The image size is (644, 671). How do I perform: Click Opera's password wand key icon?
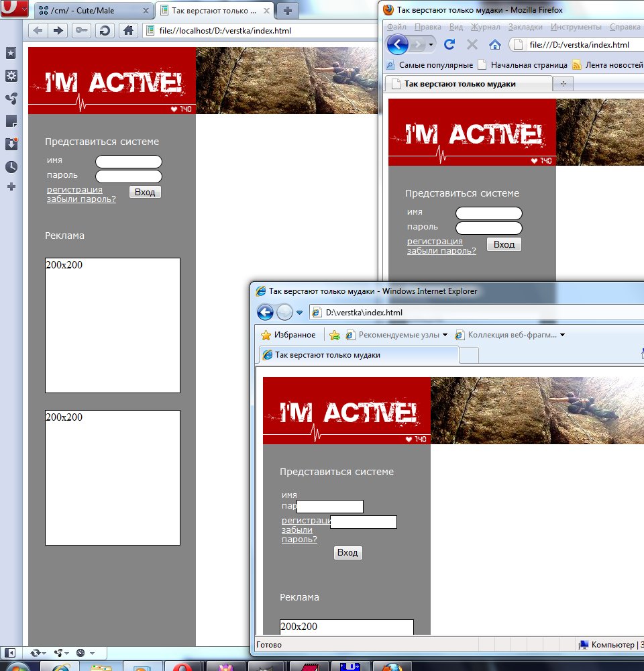(x=81, y=30)
